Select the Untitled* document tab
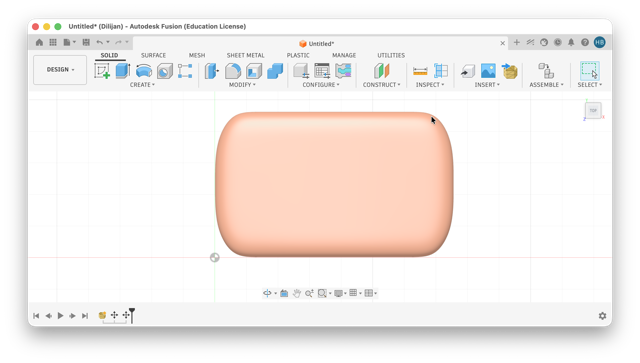The width and height of the screenshot is (640, 363). tap(316, 43)
